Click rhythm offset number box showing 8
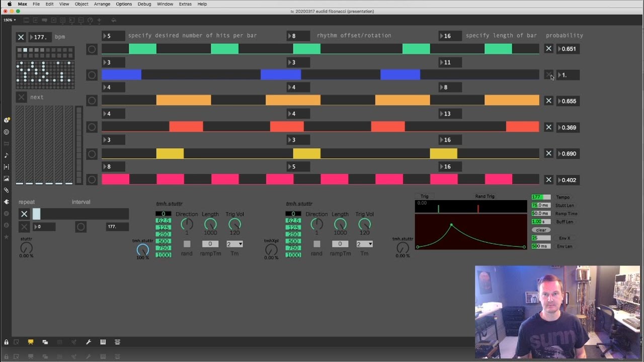Image resolution: width=644 pixels, height=362 pixels. (298, 36)
